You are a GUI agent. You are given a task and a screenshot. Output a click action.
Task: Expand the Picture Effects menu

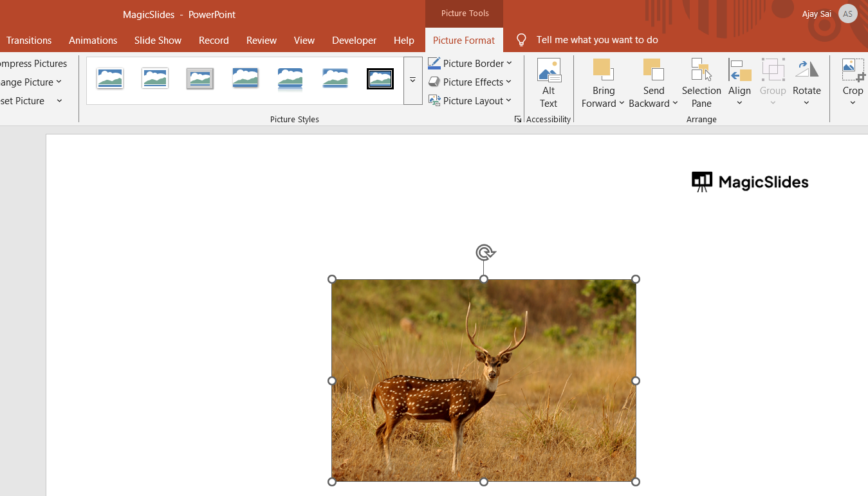(470, 82)
